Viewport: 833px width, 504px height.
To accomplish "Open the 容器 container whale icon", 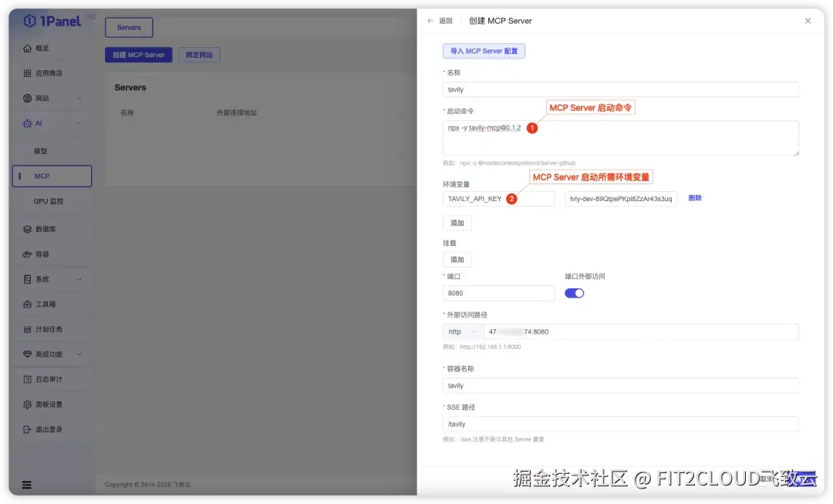I will [27, 254].
